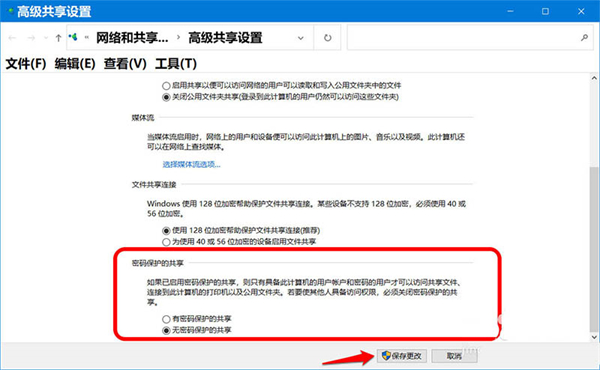Screen dimensions: 600x370
Task: Expand address bar history dropdown
Action: pyautogui.click(x=301, y=37)
